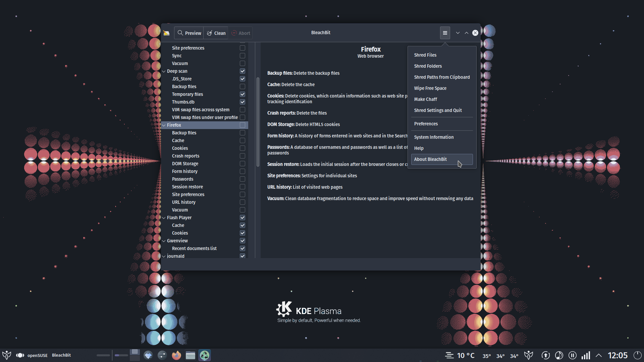The height and width of the screenshot is (362, 644).
Task: Select Recent documents list under Gwenview
Action: 205,248
